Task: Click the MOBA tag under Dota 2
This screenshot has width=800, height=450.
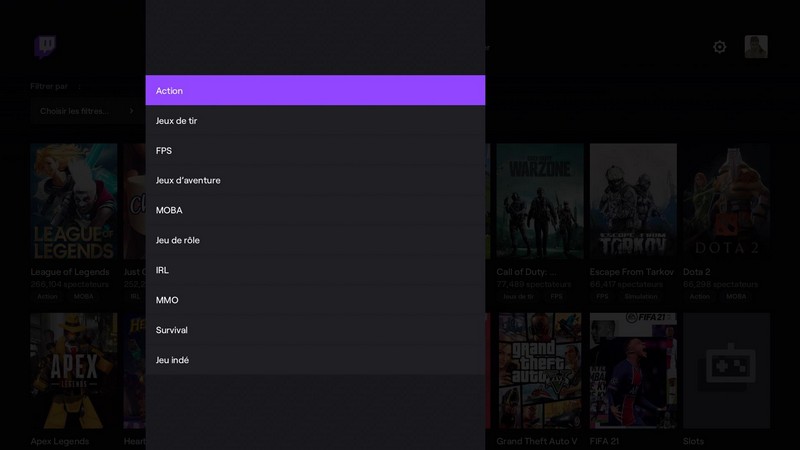Action: [736, 296]
